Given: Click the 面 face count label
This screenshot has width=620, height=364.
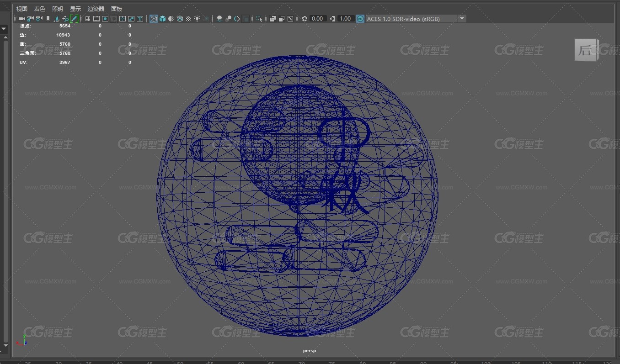Looking at the screenshot, I should coord(22,44).
